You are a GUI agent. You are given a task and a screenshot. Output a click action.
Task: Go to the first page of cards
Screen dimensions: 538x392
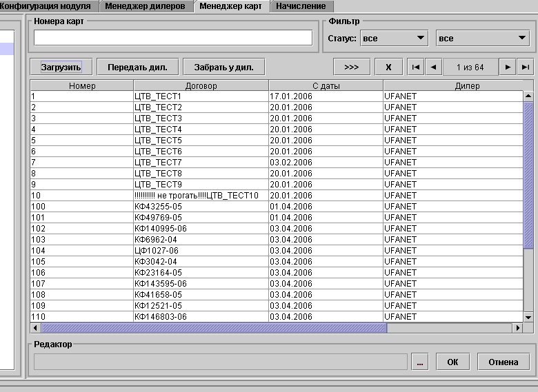[416, 67]
